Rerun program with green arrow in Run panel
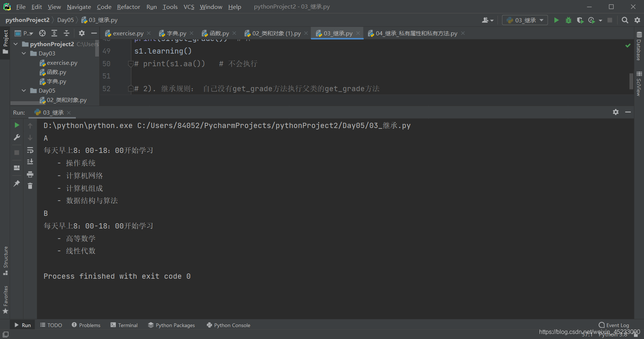This screenshot has height=339, width=644. pos(17,125)
